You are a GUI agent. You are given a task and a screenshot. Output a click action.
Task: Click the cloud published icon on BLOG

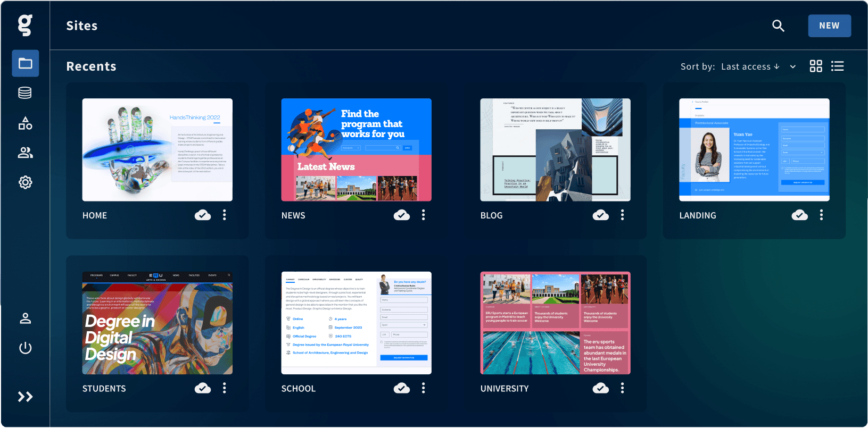pyautogui.click(x=601, y=215)
